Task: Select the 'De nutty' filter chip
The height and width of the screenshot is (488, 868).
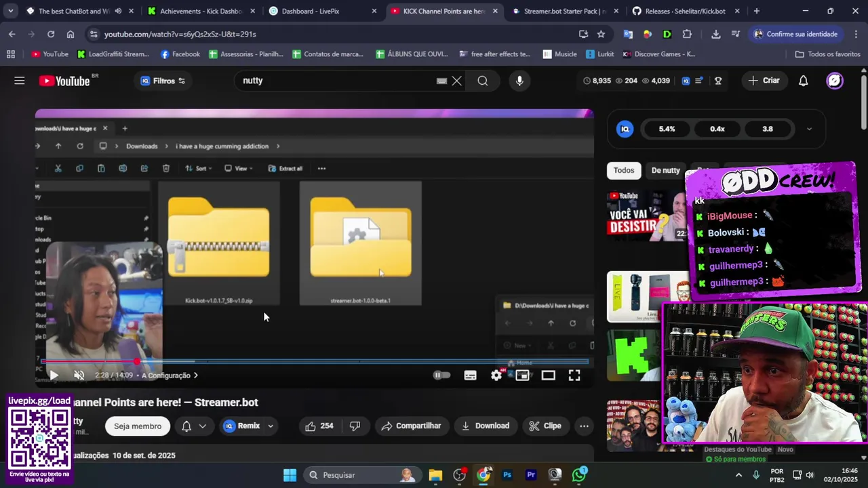Action: 665,170
